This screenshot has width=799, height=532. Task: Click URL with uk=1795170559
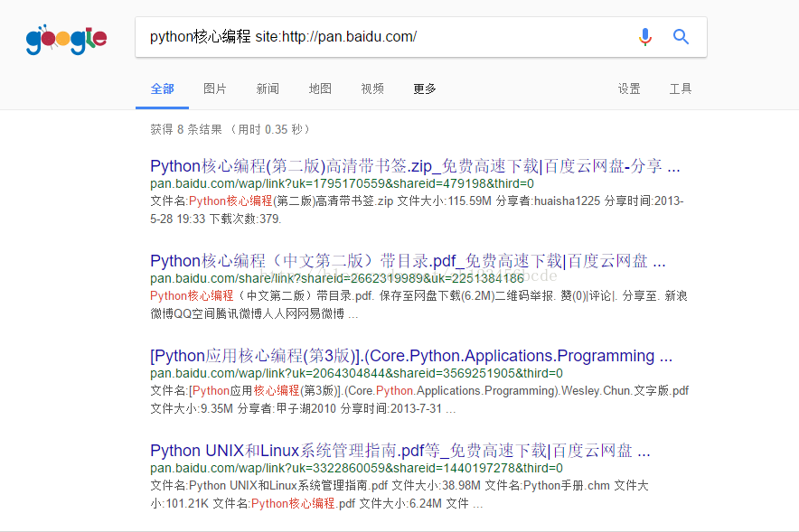[342, 183]
